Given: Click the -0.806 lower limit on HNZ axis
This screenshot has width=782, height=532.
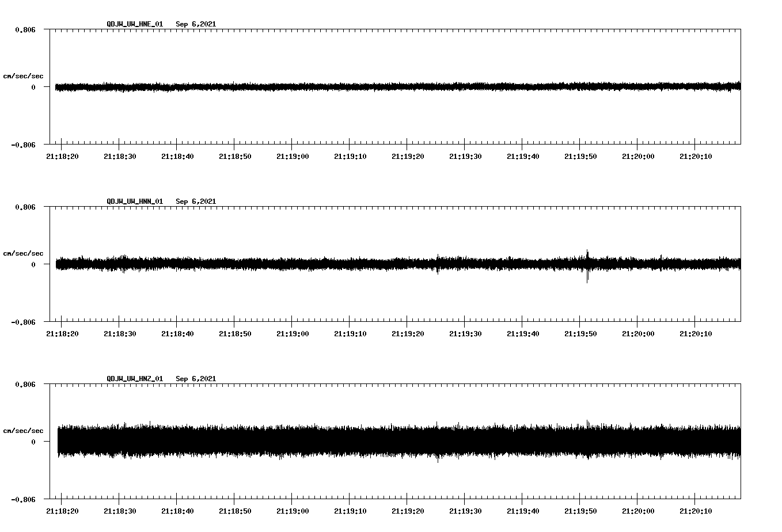Looking at the screenshot, I should coord(23,499).
